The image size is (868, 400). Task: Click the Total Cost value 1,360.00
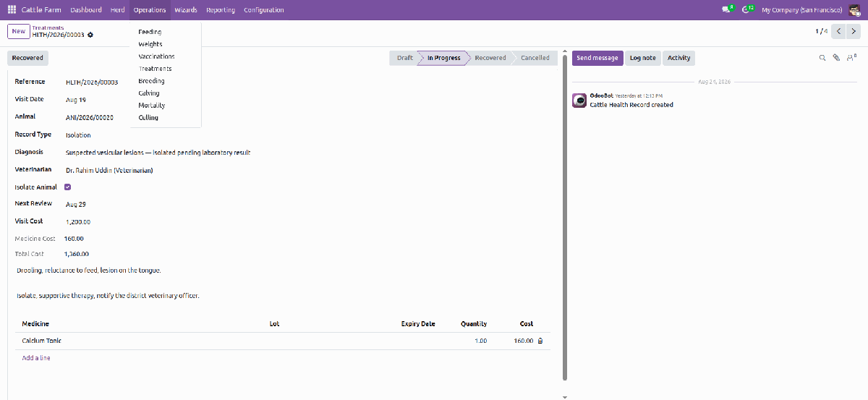(77, 255)
